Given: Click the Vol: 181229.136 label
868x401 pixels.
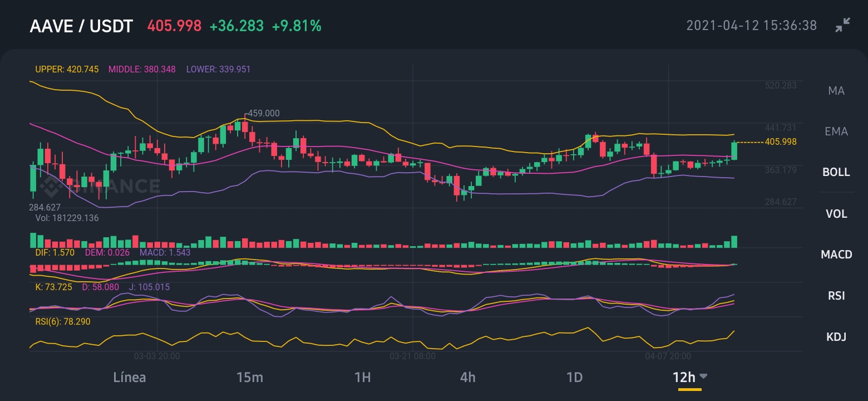Looking at the screenshot, I should coord(67,218).
